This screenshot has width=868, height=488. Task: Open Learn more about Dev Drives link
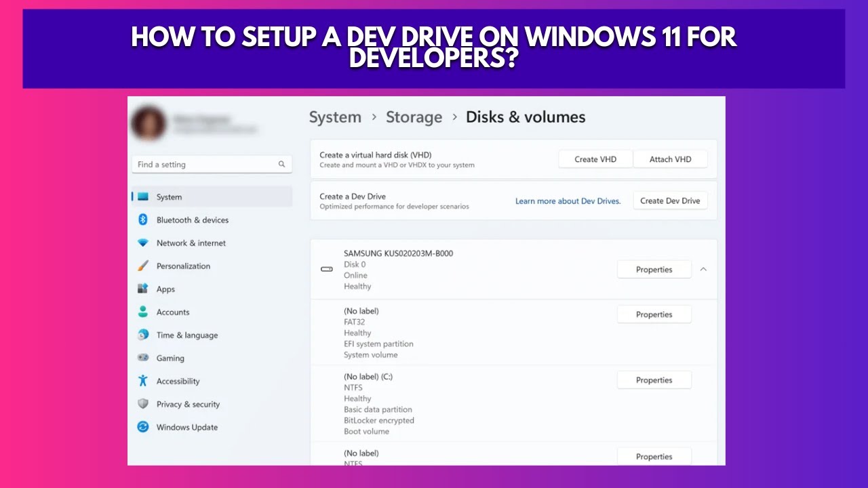(x=568, y=201)
